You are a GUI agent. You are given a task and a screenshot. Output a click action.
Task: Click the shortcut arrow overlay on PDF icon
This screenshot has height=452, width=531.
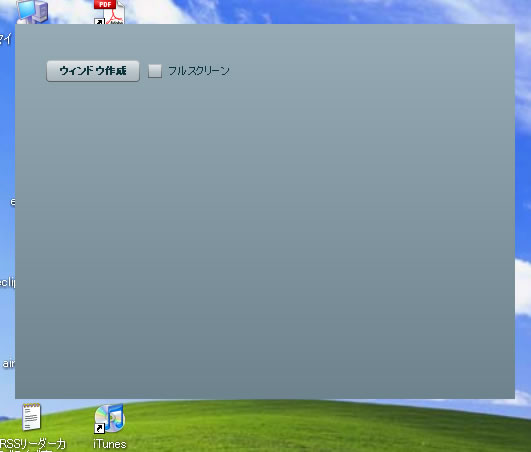pos(99,21)
